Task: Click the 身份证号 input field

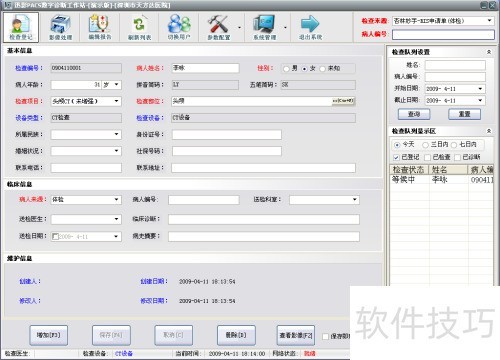Action: click(227, 135)
